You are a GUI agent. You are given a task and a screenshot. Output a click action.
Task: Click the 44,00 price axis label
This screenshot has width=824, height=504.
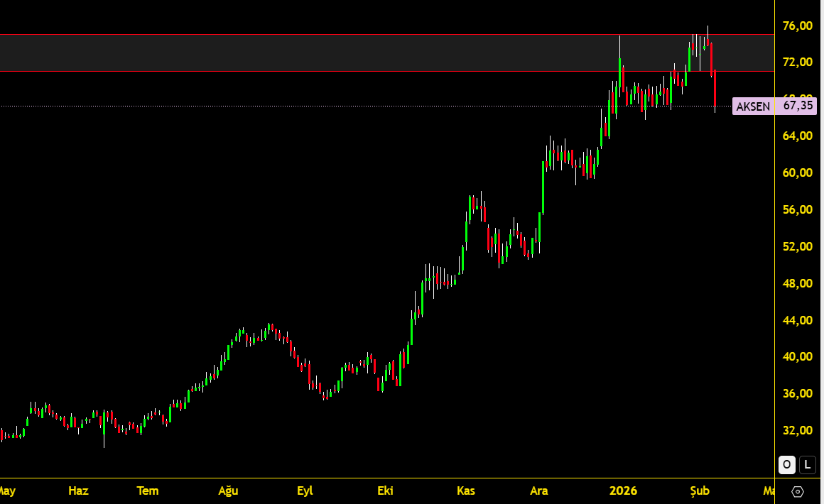(x=797, y=320)
